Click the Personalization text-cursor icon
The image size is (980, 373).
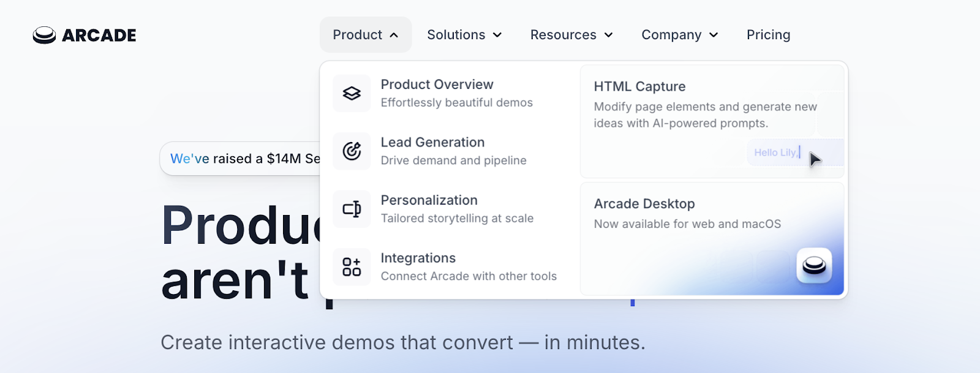pyautogui.click(x=352, y=209)
